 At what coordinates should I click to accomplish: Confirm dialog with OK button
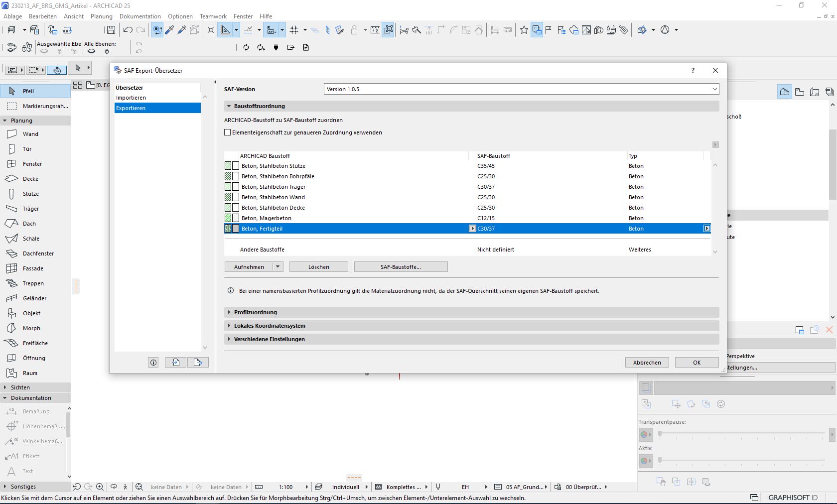pyautogui.click(x=697, y=363)
